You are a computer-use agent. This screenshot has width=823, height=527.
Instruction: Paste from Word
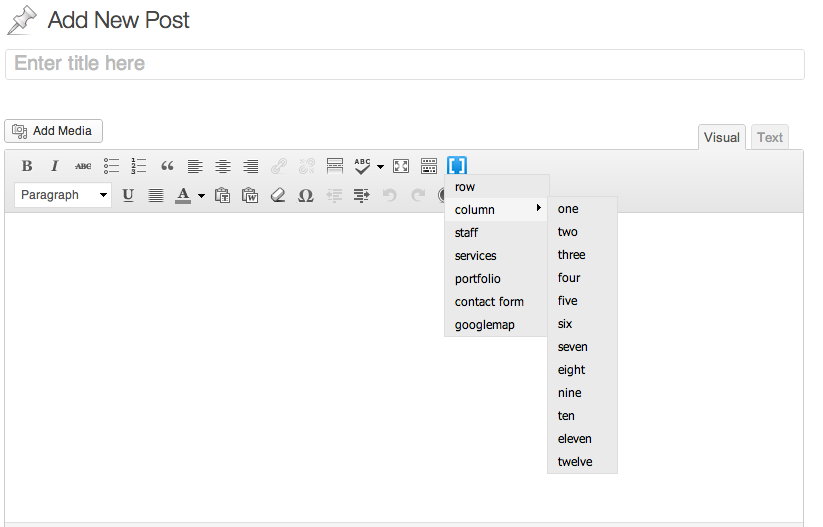[250, 195]
